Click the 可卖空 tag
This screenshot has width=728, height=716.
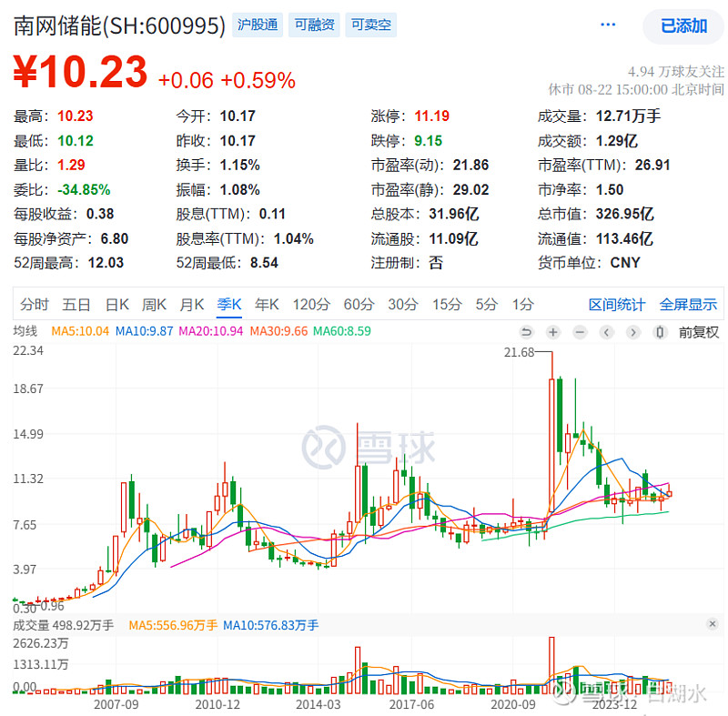[371, 25]
